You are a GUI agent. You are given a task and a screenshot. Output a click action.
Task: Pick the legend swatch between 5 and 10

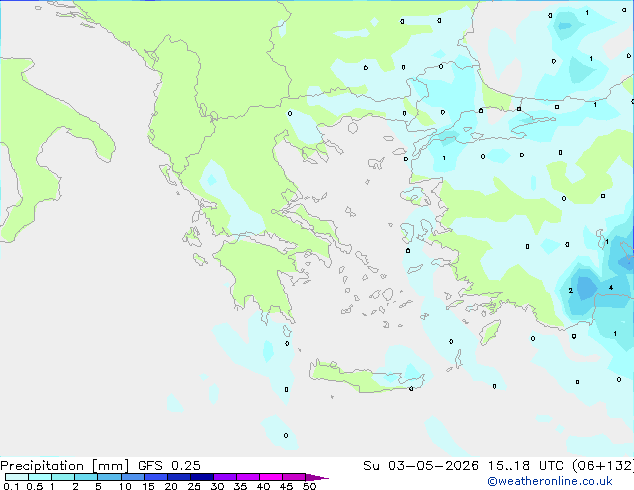pos(109,477)
